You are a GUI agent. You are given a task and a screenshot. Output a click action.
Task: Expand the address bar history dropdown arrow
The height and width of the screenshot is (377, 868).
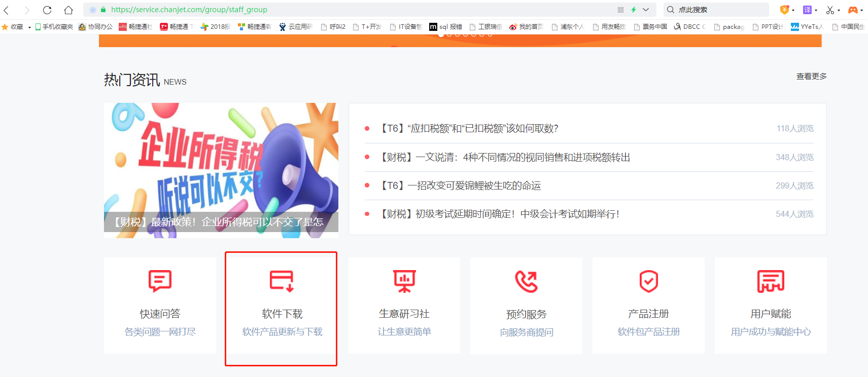tap(646, 10)
